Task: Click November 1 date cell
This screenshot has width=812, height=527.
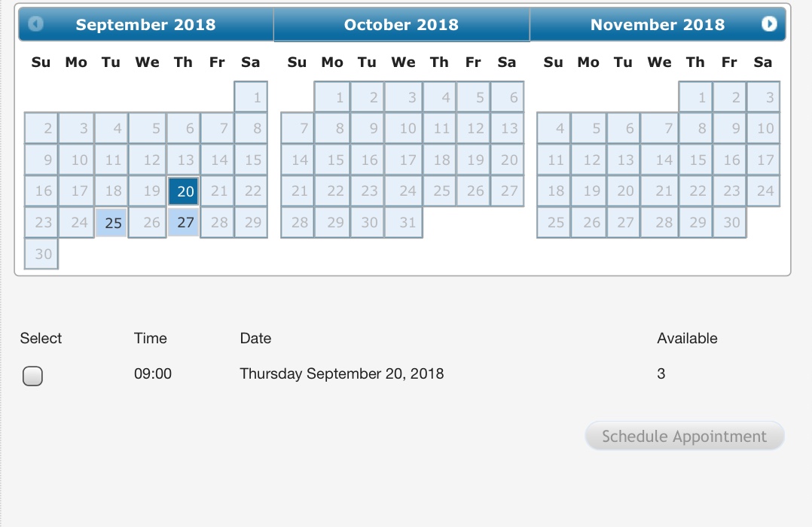Action: tap(696, 97)
